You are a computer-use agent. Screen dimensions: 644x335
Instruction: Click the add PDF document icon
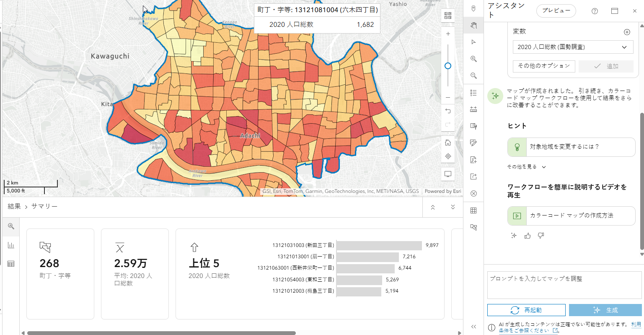click(473, 160)
